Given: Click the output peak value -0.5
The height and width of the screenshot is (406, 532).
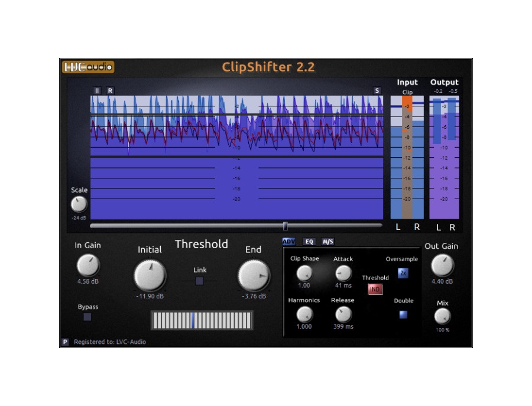Looking at the screenshot, I should point(453,91).
